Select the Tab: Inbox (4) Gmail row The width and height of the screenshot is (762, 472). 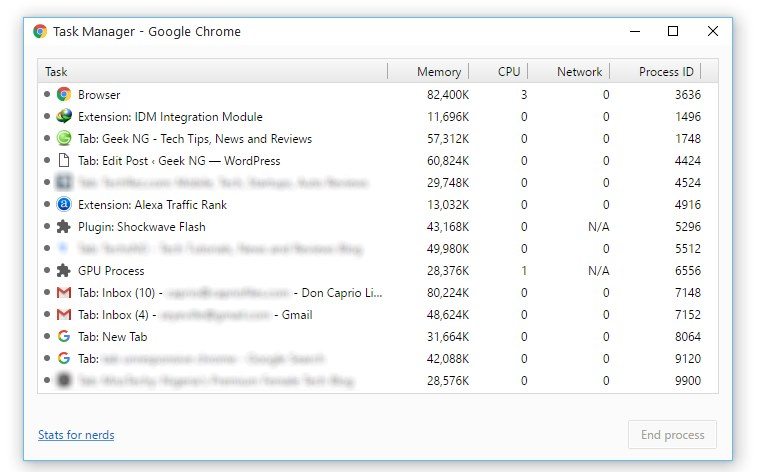click(378, 315)
